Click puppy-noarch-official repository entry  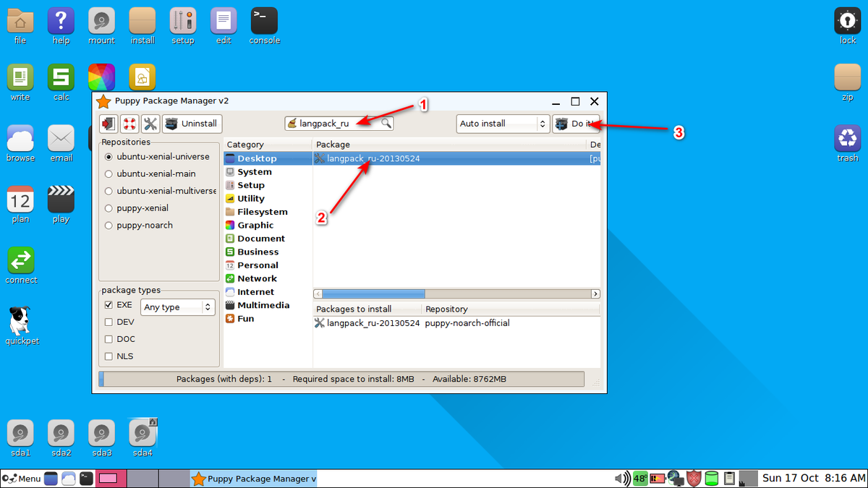467,323
